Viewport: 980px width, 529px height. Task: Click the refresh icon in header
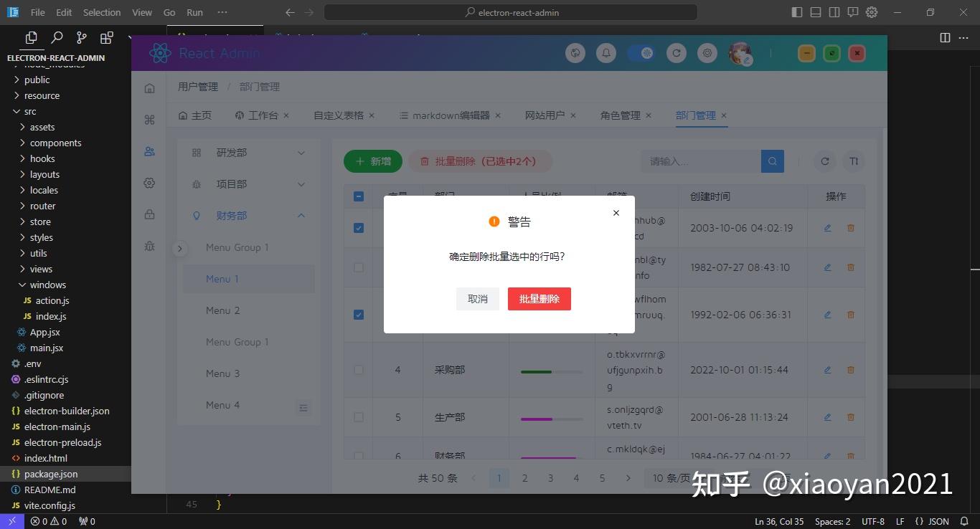[676, 53]
